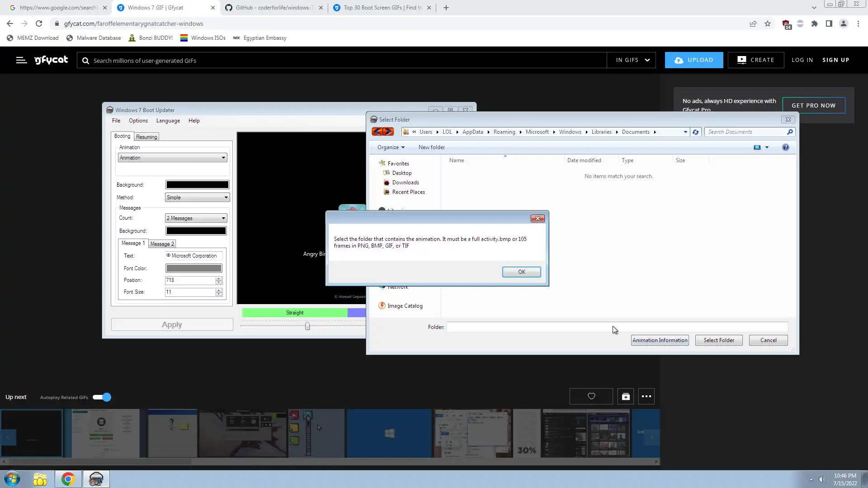The width and height of the screenshot is (868, 488).
Task: Open the Organize dropdown in Select Folder
Action: pos(391,147)
